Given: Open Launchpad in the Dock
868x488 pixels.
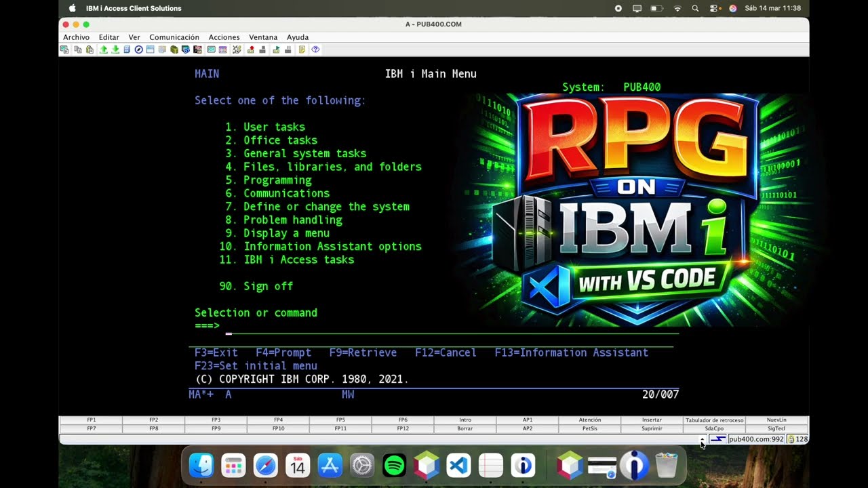Looking at the screenshot, I should 233,466.
